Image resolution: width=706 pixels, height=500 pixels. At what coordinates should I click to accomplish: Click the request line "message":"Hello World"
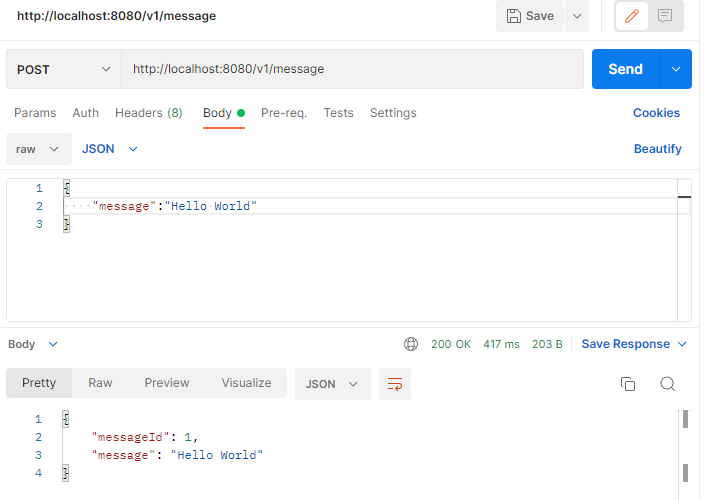click(175, 206)
